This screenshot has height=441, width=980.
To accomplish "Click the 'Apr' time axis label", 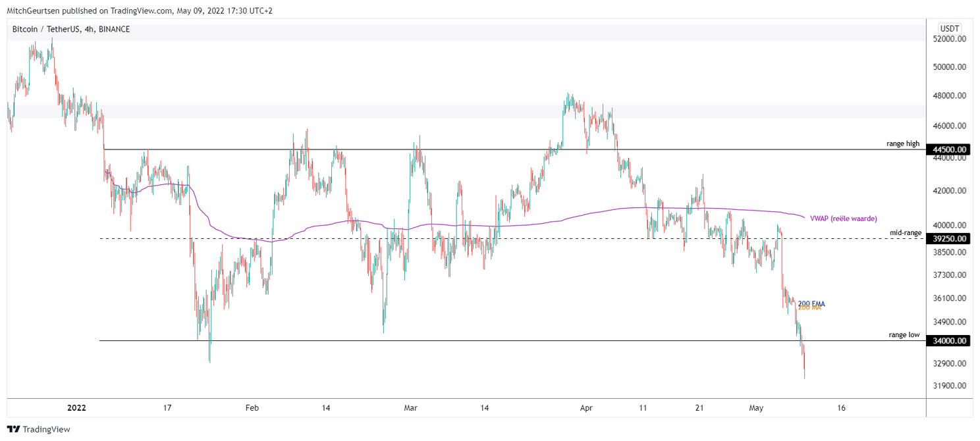I will pos(586,408).
